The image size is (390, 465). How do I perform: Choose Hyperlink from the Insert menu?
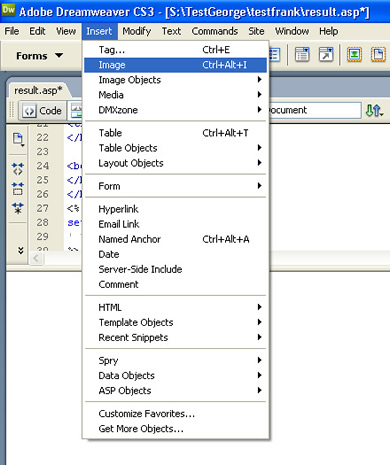coord(175,209)
